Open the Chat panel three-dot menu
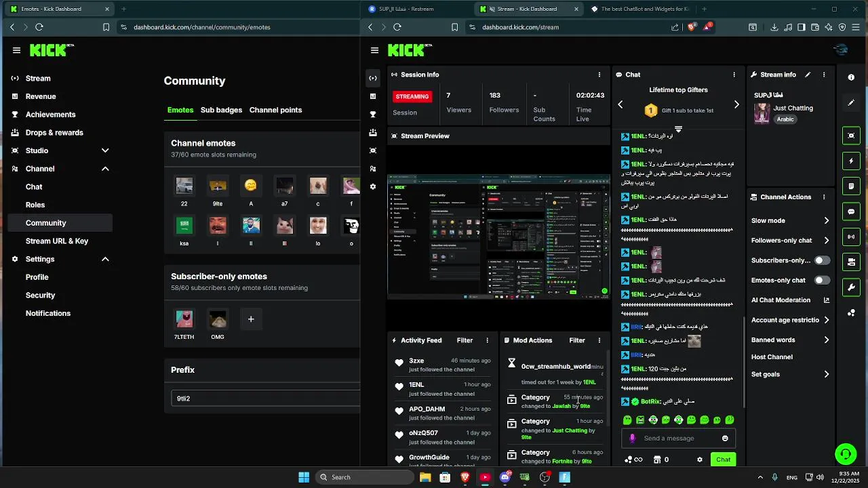The image size is (868, 488). pos(734,75)
